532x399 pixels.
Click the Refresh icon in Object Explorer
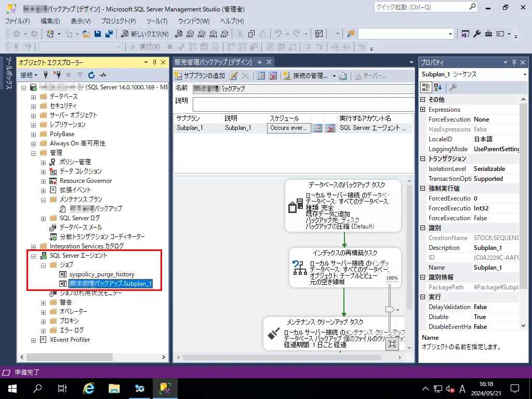coord(91,75)
